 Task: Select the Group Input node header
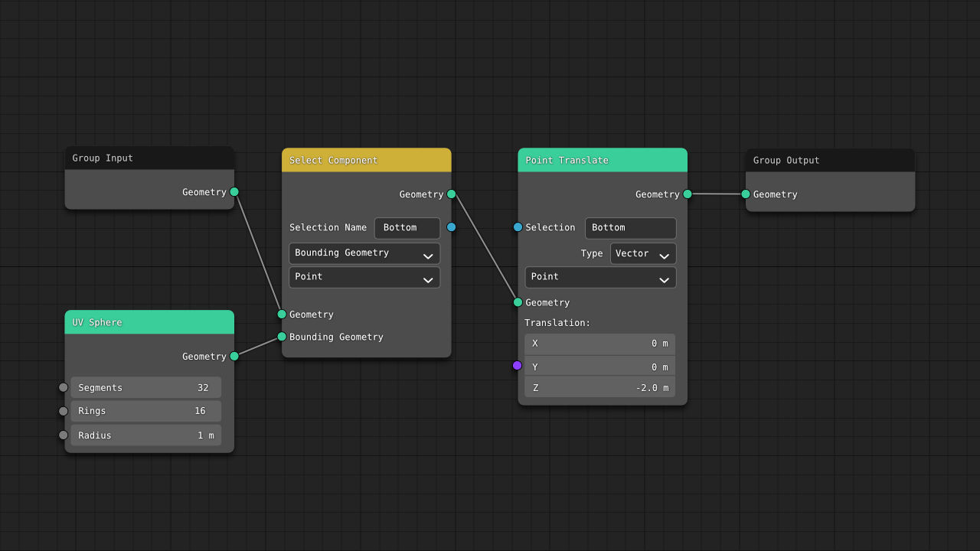pos(149,158)
